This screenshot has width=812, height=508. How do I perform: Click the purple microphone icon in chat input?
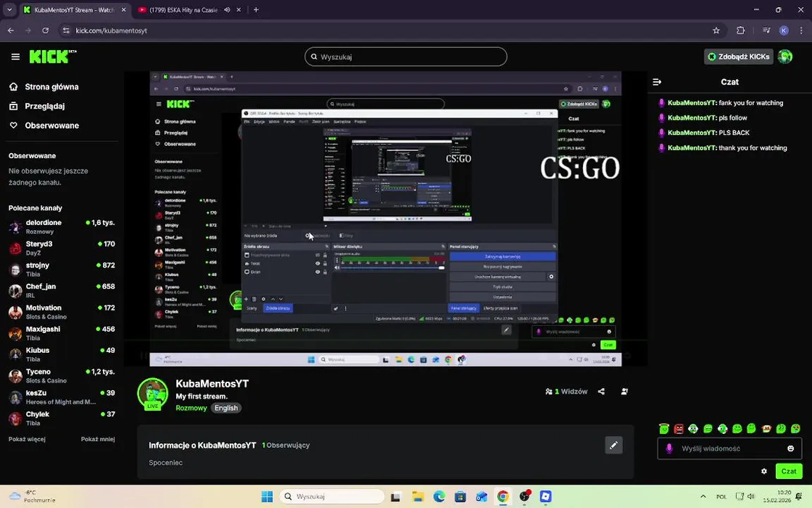[669, 449]
